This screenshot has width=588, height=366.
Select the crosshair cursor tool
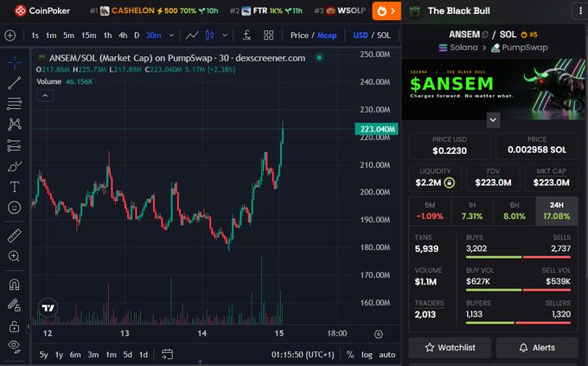click(x=14, y=62)
